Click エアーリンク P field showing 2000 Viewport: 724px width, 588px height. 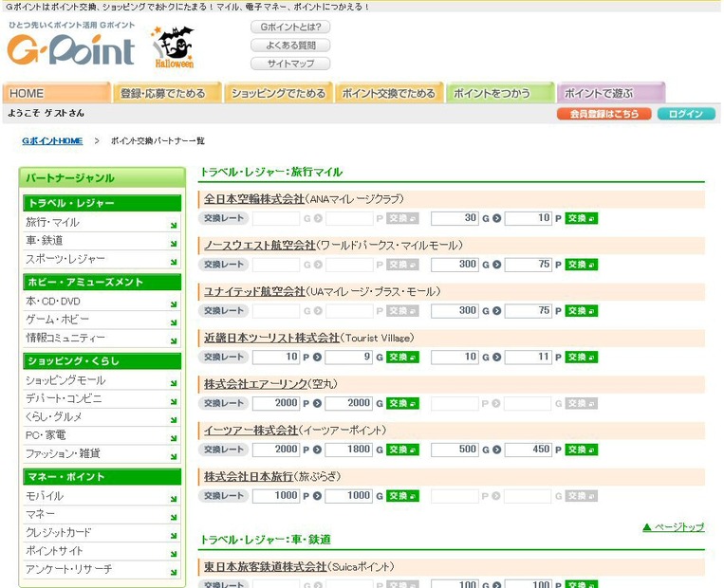276,403
